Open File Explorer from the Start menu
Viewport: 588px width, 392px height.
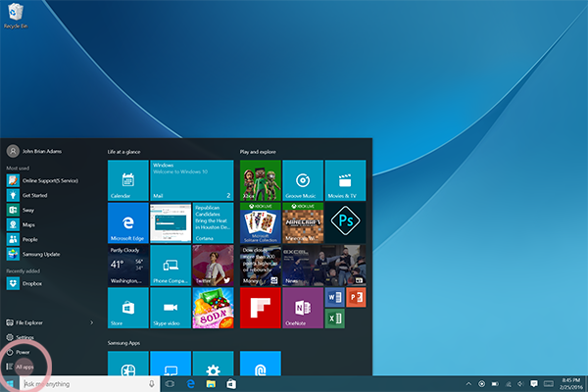pyautogui.click(x=24, y=322)
